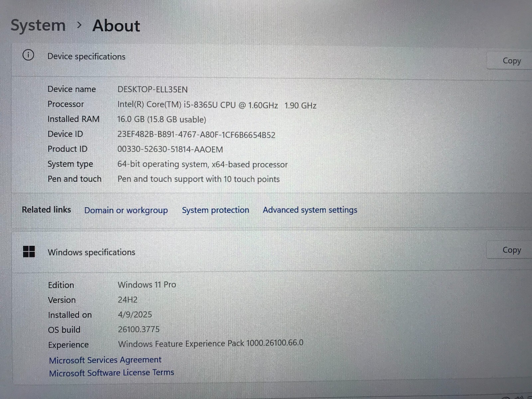
Task: Click the Pen and touch label
Action: pyautogui.click(x=74, y=179)
